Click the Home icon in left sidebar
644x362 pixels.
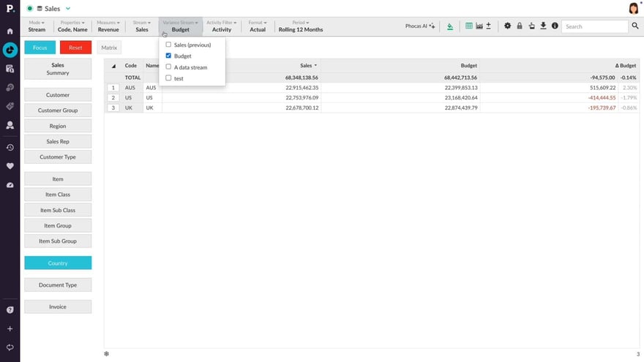[x=10, y=31]
